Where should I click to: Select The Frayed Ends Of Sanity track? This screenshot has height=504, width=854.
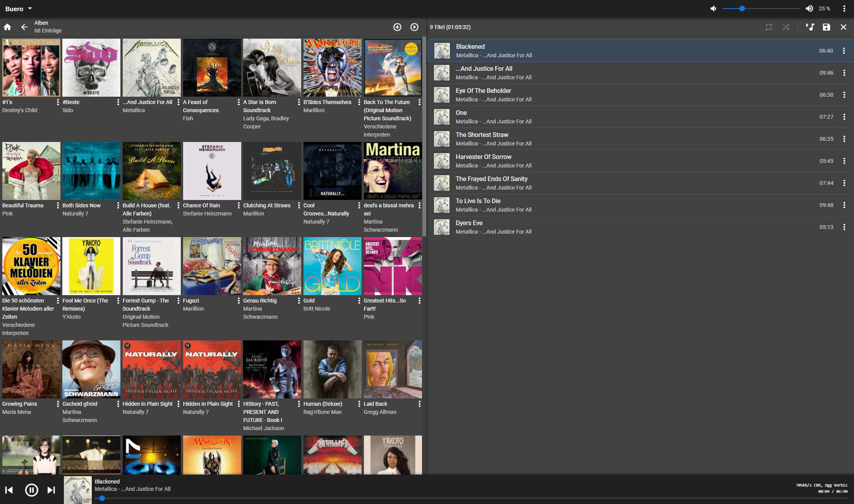coord(641,183)
